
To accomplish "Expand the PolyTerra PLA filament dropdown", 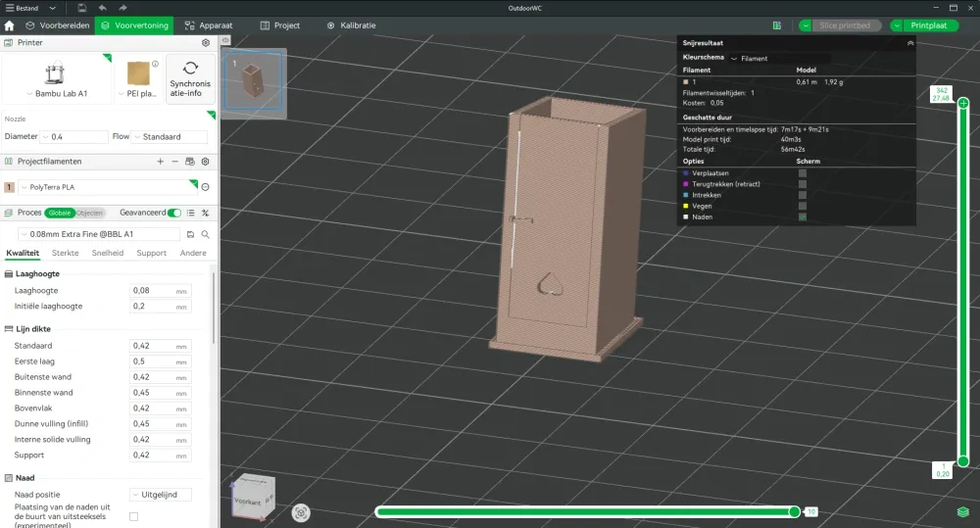I will [x=104, y=186].
